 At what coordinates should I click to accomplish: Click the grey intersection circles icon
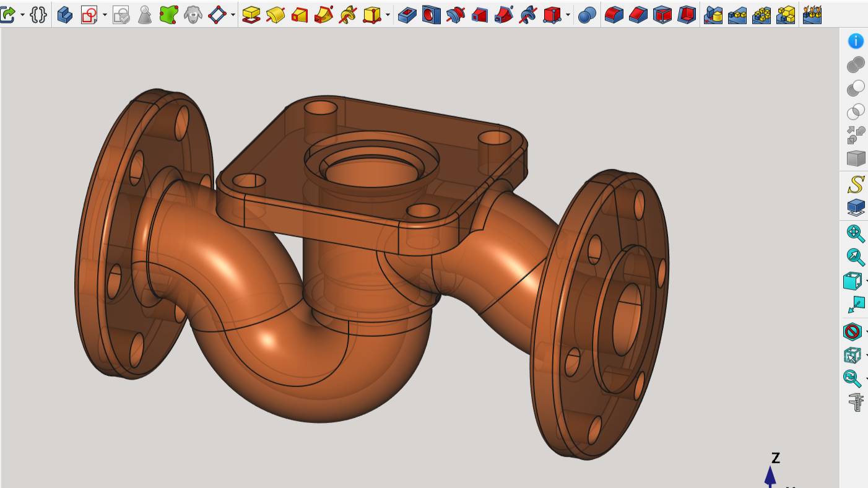point(856,111)
